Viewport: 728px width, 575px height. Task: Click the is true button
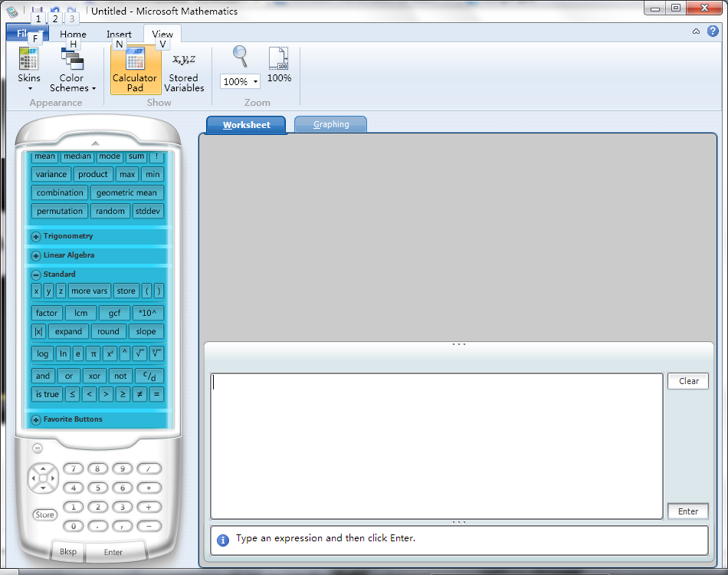(48, 394)
